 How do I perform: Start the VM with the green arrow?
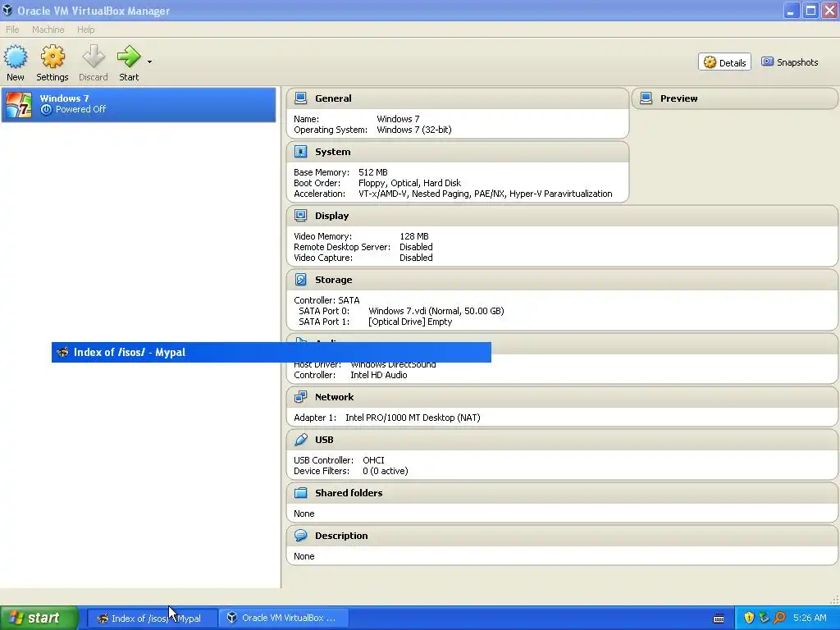129,57
